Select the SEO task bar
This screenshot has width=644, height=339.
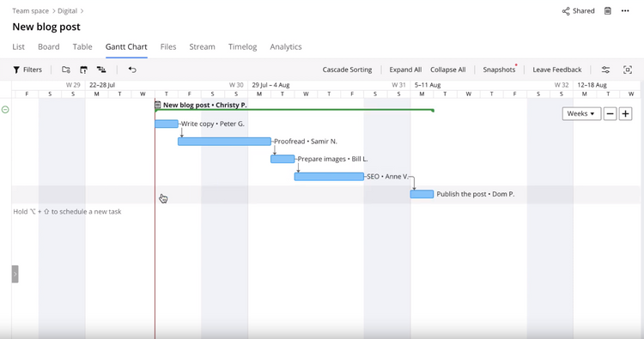click(x=329, y=177)
